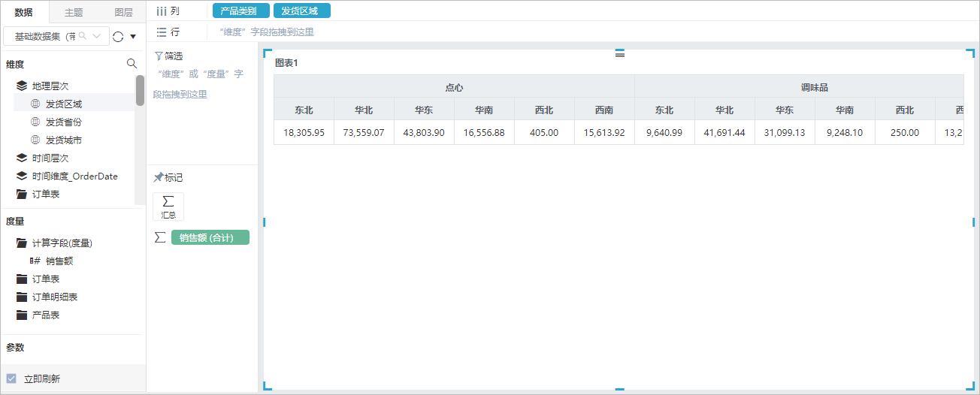Click the 筛选 shelf drop area placeholder
This screenshot has height=395, width=980.
(198, 84)
